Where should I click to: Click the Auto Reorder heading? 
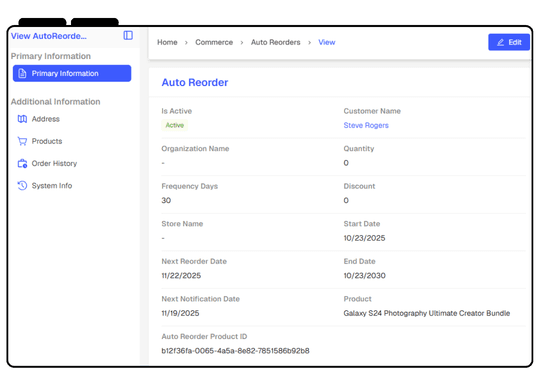coord(195,83)
